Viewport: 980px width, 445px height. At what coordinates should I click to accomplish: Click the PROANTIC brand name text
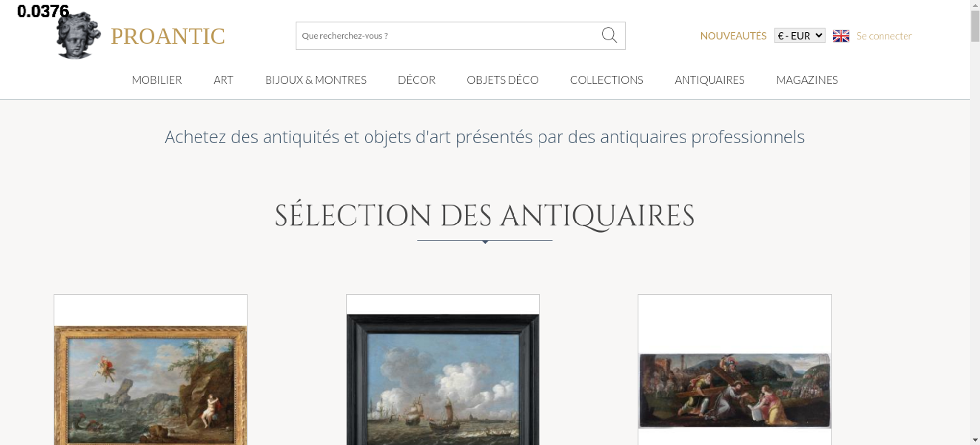(168, 36)
